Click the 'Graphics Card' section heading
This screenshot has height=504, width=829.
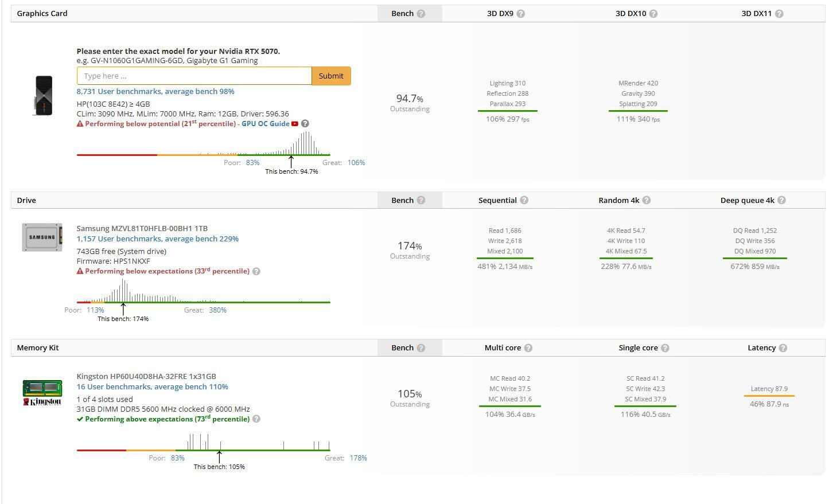click(42, 13)
